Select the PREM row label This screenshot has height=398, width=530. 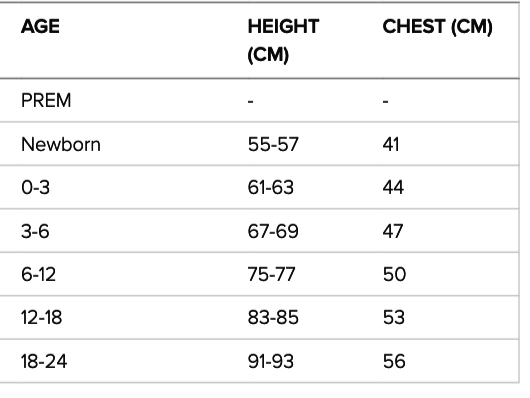point(46,100)
